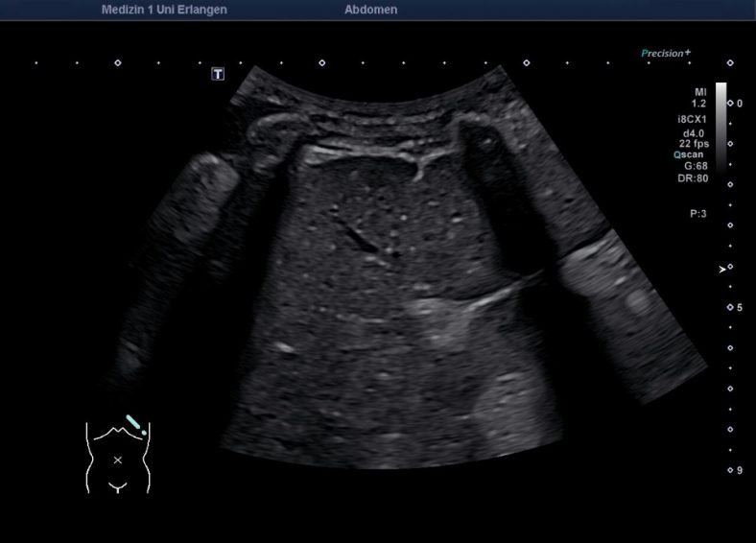756x543 pixels.
Task: Click the G:68 gain value
Action: tap(696, 166)
